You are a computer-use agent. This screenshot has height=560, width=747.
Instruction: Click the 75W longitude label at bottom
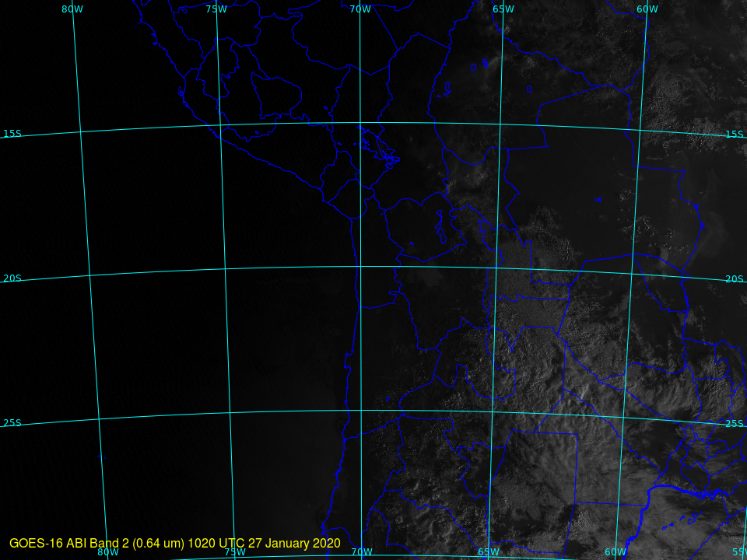(x=235, y=552)
